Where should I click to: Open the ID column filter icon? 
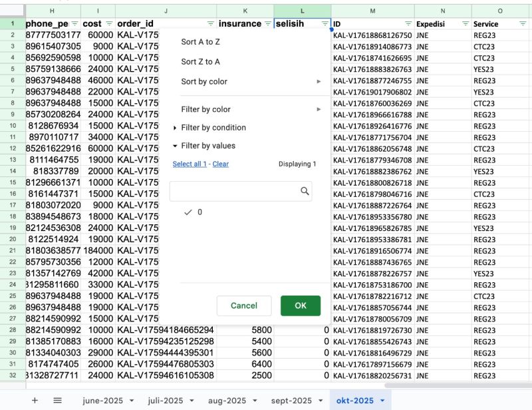coord(408,23)
